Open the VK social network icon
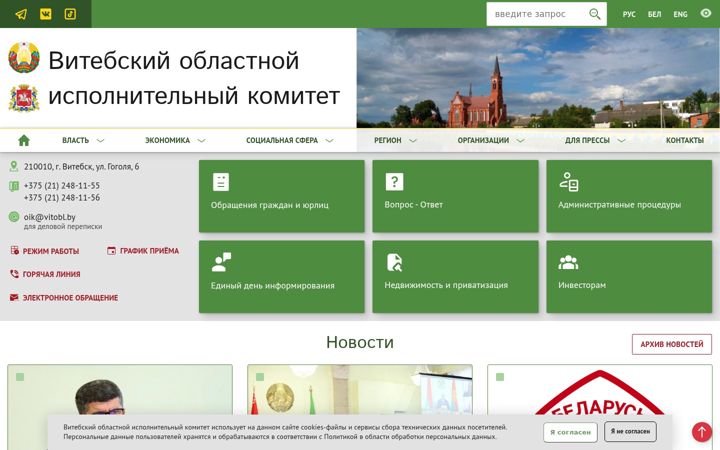The height and width of the screenshot is (450, 720). 45,14
